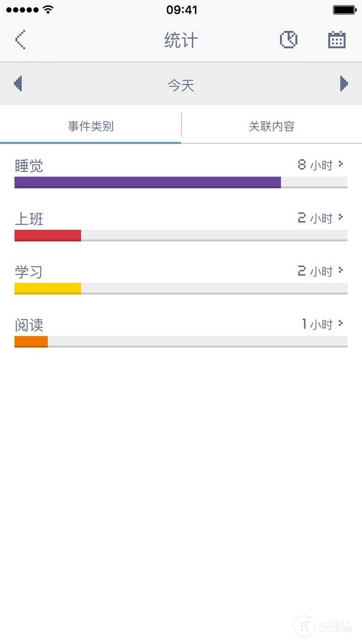362x644 pixels.
Task: Tap the Wi-Fi status icon
Action: point(48,10)
